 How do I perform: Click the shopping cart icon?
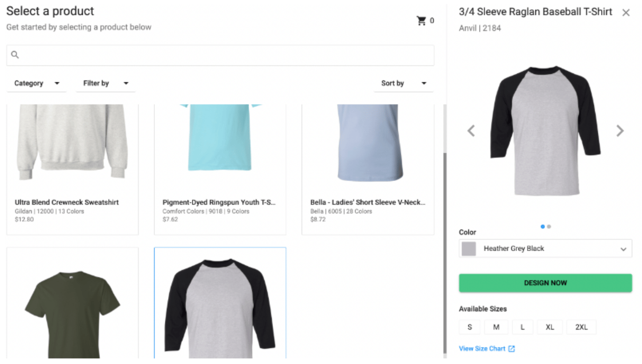pos(421,20)
